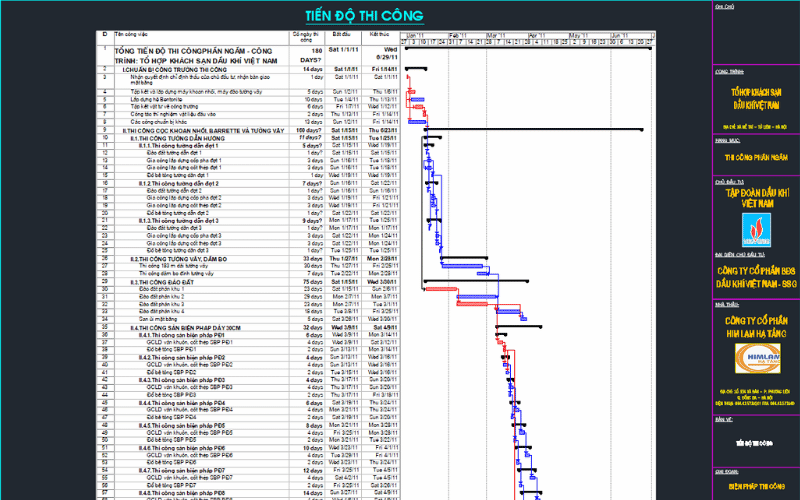Click the Him Lam company logo
The image size is (800, 500).
coord(755,357)
